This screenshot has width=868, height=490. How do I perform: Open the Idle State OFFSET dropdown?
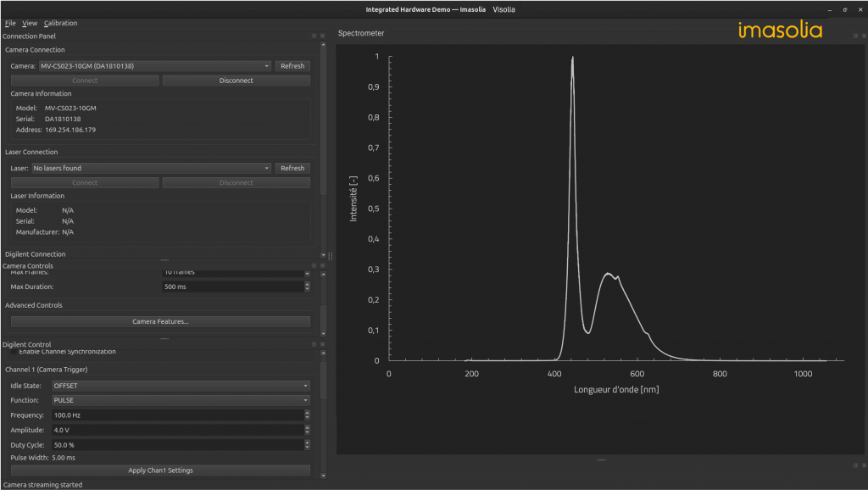[x=181, y=386]
